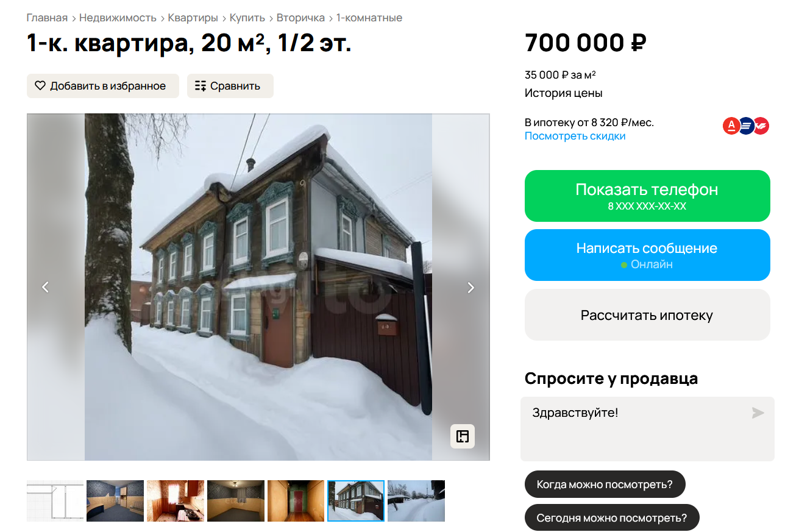Screen dimensions: 799x532
Task: Click Написать сообщение button
Action: (x=647, y=255)
